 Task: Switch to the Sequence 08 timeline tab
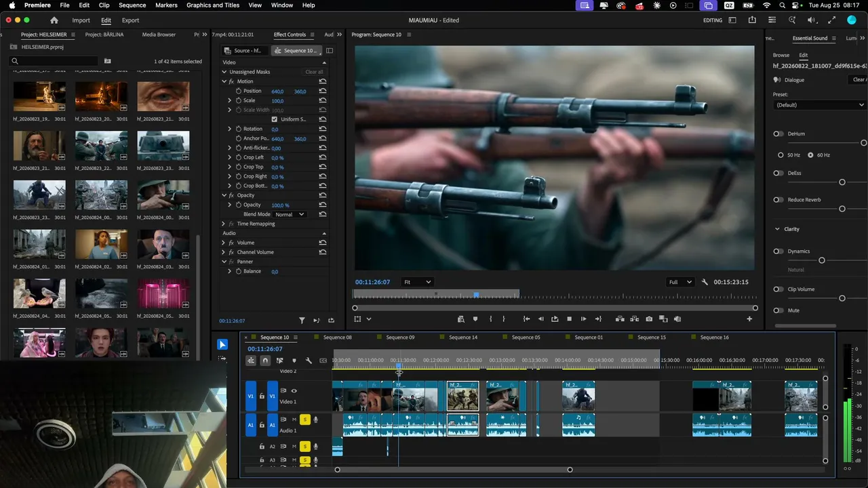(x=337, y=338)
